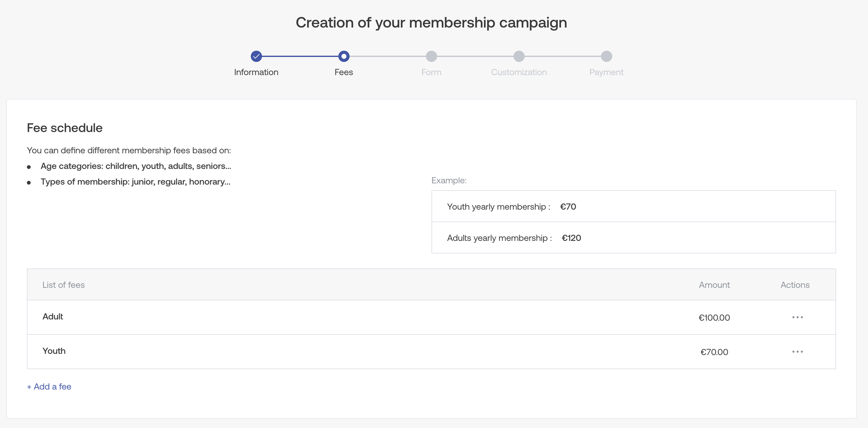This screenshot has height=428, width=868.
Task: Select the Fees step label
Action: [x=344, y=72]
